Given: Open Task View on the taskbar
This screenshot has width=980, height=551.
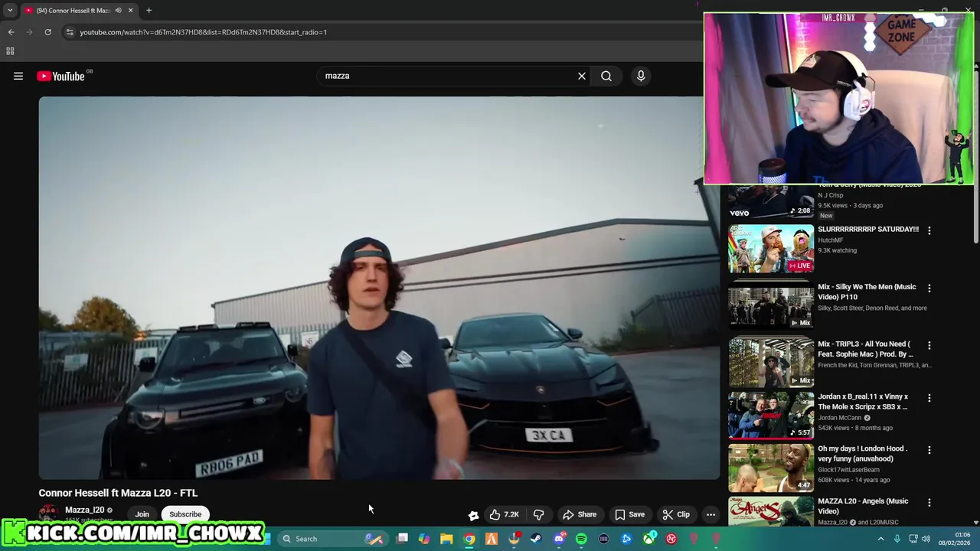Looking at the screenshot, I should 402,539.
